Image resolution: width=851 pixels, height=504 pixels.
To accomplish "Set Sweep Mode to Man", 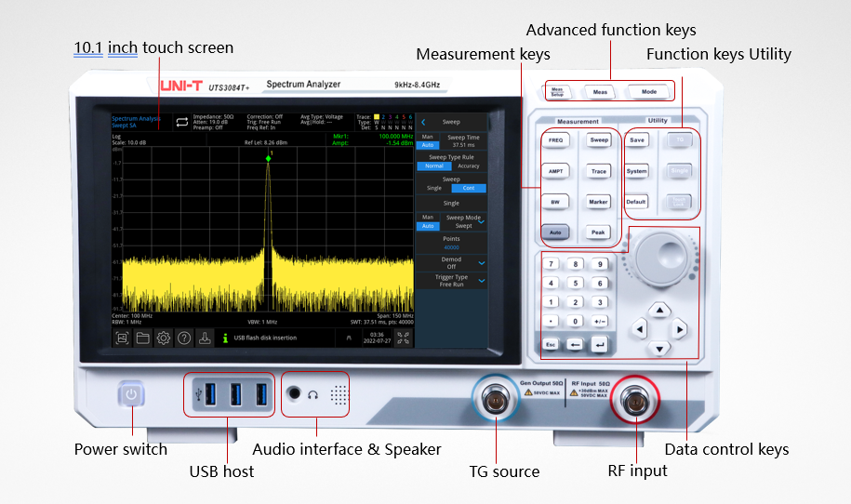I will click(428, 218).
